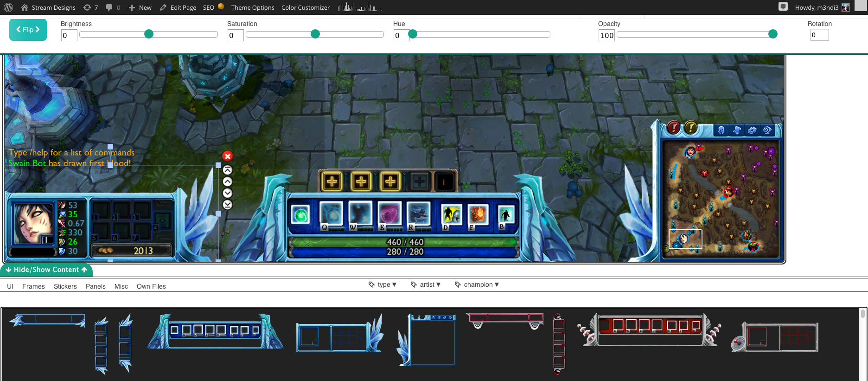Image resolution: width=868 pixels, height=381 pixels.
Task: Click the Hide/Show Content toggle
Action: pos(46,270)
